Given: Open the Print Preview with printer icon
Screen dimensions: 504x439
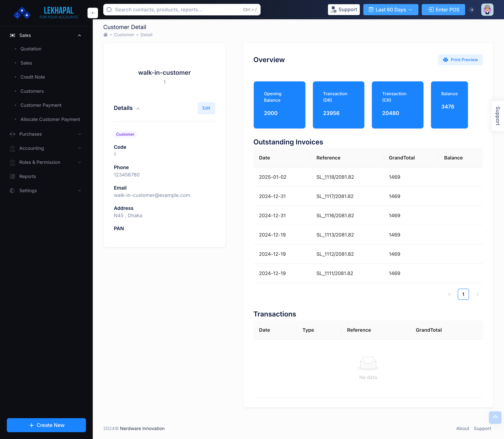Looking at the screenshot, I should [x=460, y=60].
